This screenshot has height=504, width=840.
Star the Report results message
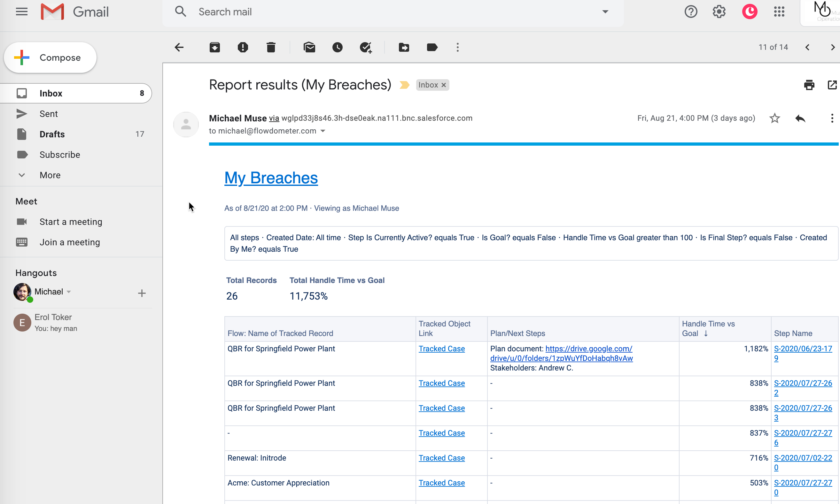(775, 118)
